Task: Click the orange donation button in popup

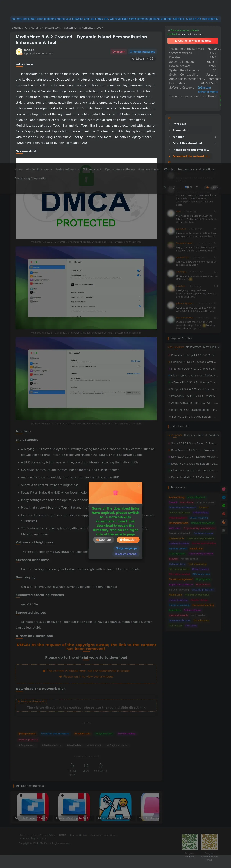Action: pos(128,540)
